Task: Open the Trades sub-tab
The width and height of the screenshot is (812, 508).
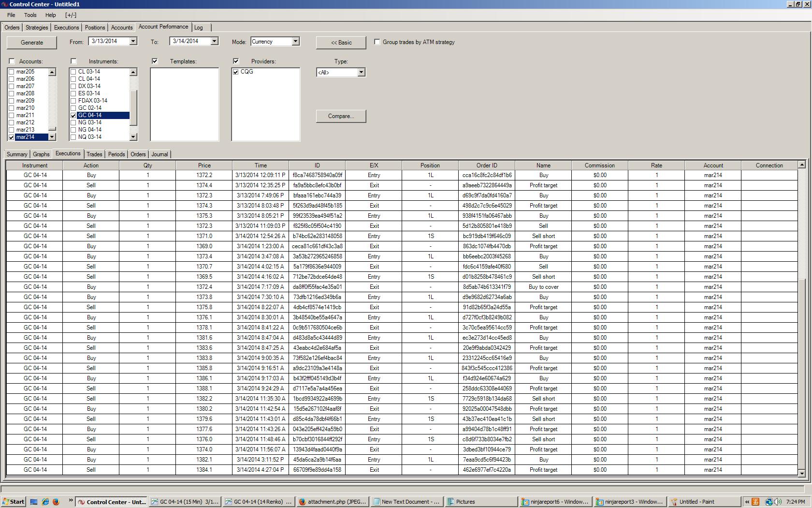Action: 94,154
